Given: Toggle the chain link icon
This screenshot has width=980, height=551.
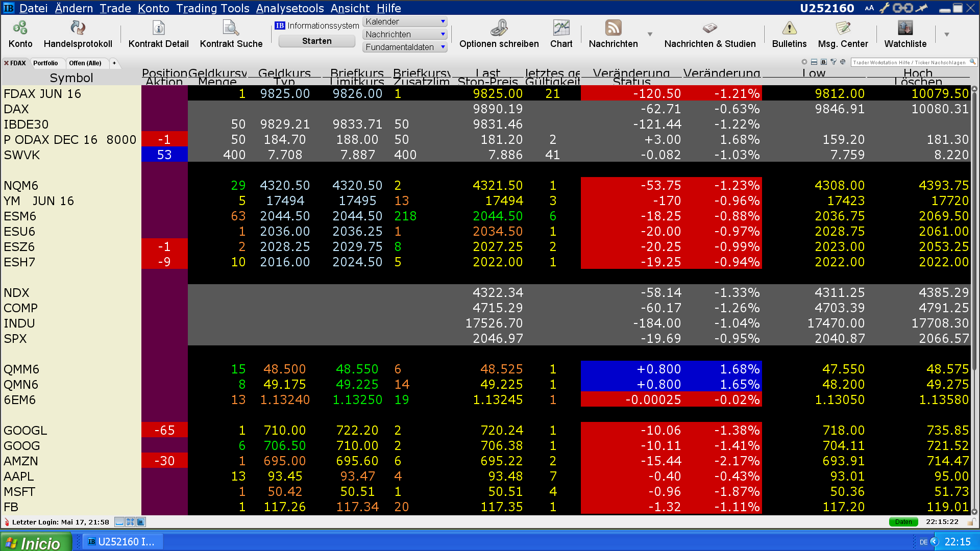Looking at the screenshot, I should [x=902, y=8].
